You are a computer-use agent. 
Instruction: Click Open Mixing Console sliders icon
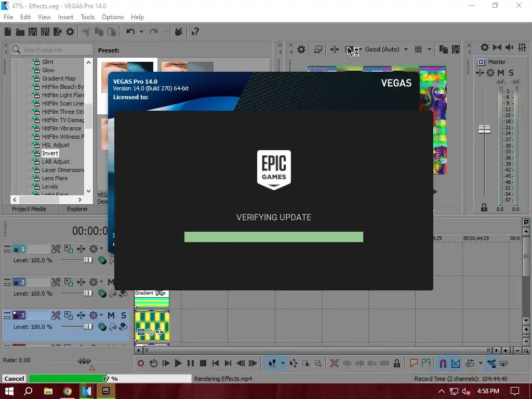522,47
